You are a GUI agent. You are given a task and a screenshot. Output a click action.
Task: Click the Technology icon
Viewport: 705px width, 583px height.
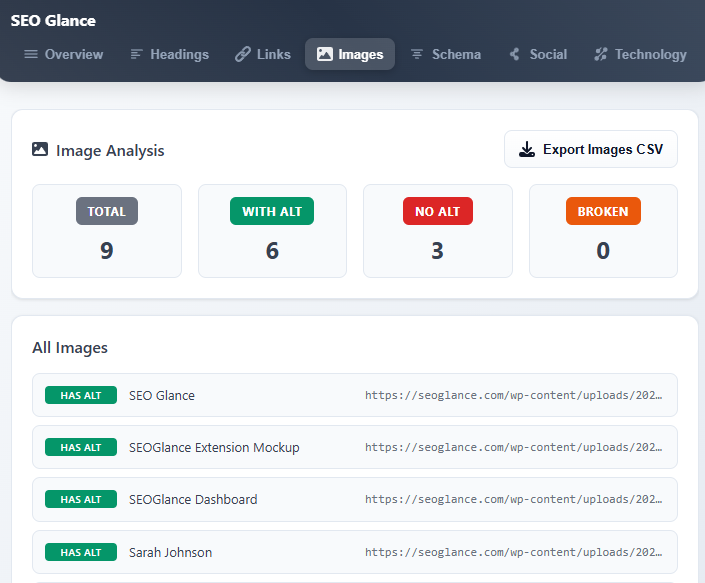click(x=601, y=54)
